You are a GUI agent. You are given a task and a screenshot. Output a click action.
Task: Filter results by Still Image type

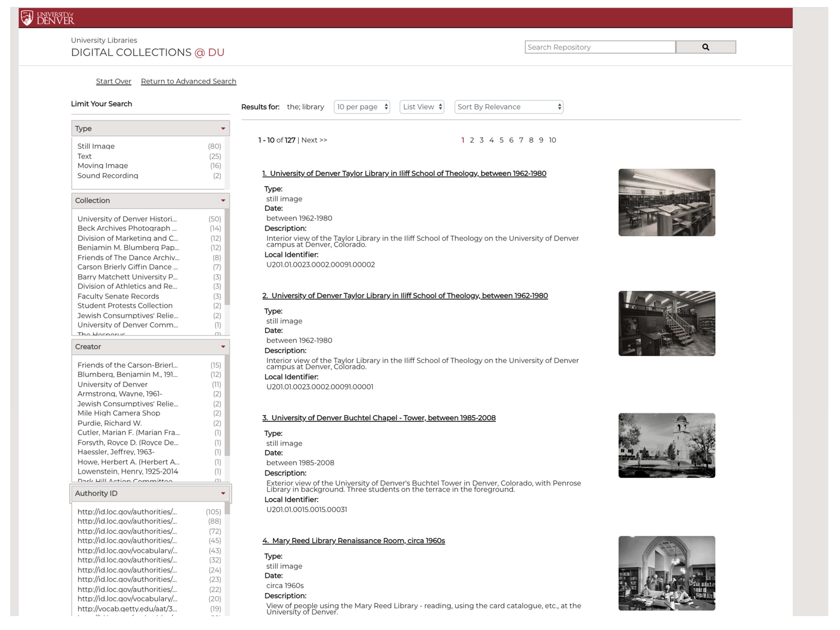tap(96, 146)
